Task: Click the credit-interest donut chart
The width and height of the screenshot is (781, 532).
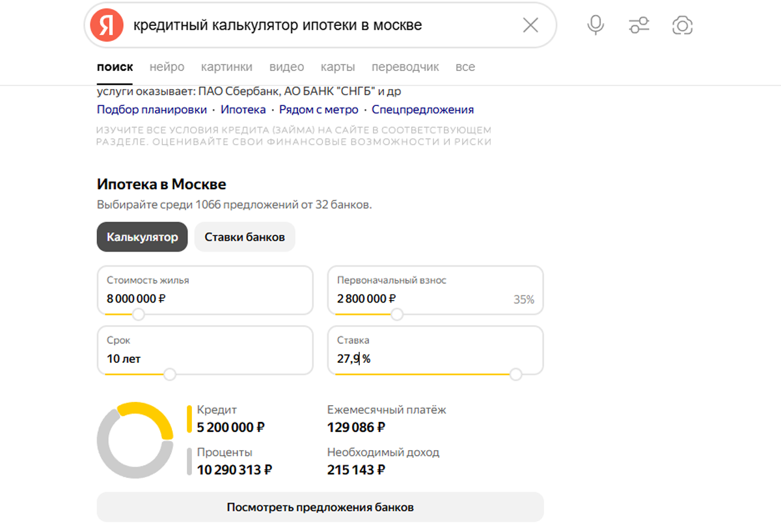Action: 135,440
